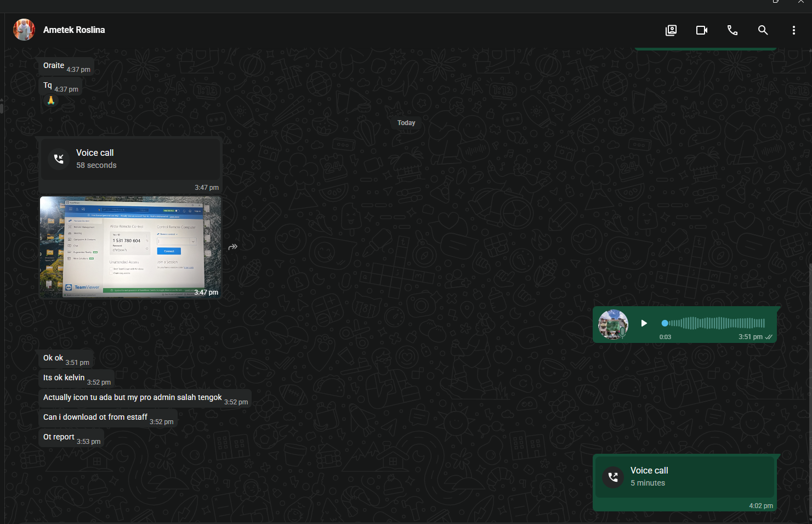The image size is (812, 524).
Task: Open the TeamViewer screenshot image
Action: [130, 247]
